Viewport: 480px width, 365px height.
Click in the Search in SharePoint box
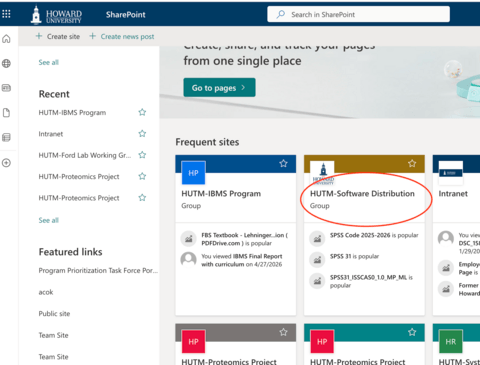coord(358,14)
